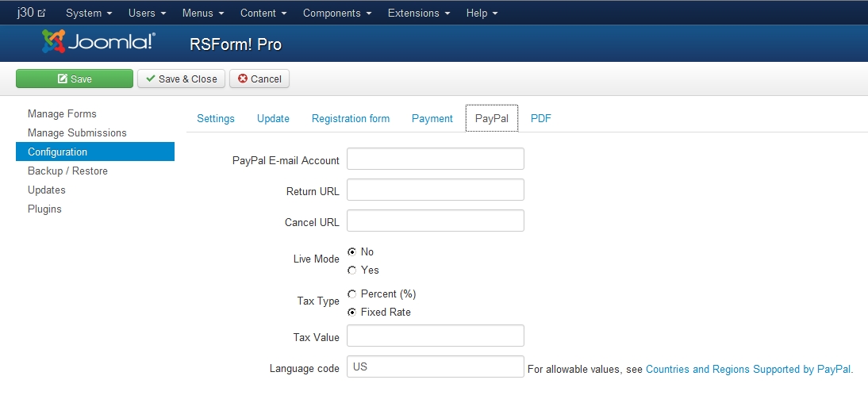Switch to the PDF tab
Image resolution: width=868 pixels, height=399 pixels.
click(541, 118)
